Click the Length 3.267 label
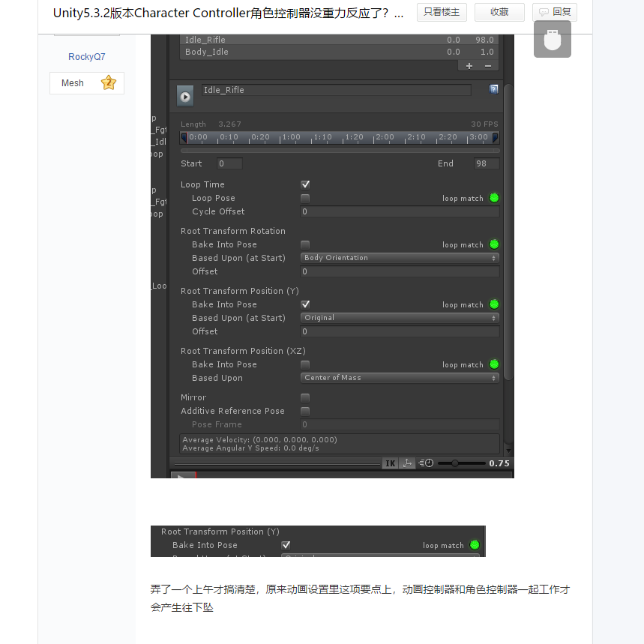This screenshot has width=644, height=644. click(x=211, y=124)
